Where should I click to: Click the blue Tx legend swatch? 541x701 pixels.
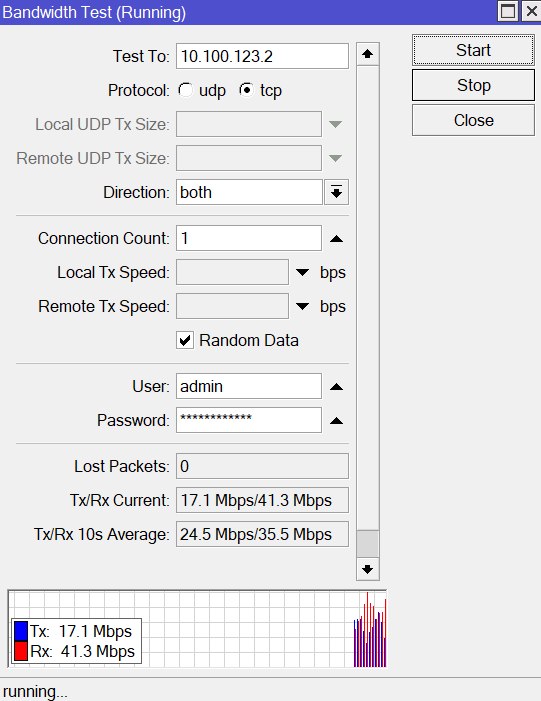click(x=21, y=631)
